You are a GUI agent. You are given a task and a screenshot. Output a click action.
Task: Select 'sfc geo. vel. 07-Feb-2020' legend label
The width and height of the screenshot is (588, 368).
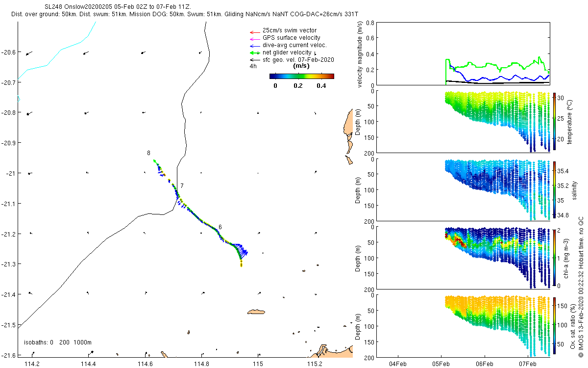pyautogui.click(x=298, y=60)
